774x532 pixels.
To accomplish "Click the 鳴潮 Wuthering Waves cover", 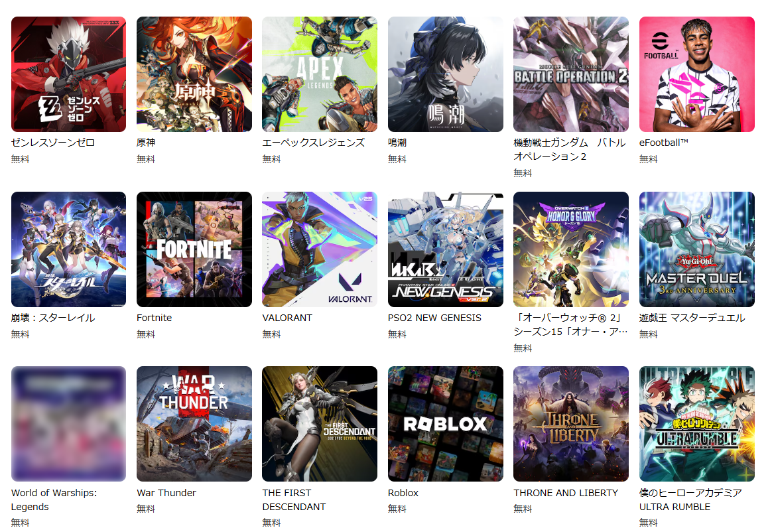I will tap(445, 74).
